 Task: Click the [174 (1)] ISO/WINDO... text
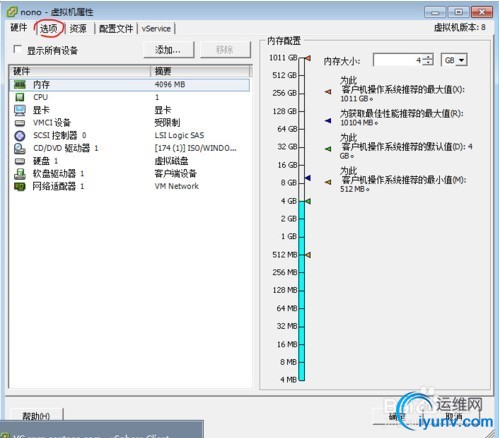[195, 148]
